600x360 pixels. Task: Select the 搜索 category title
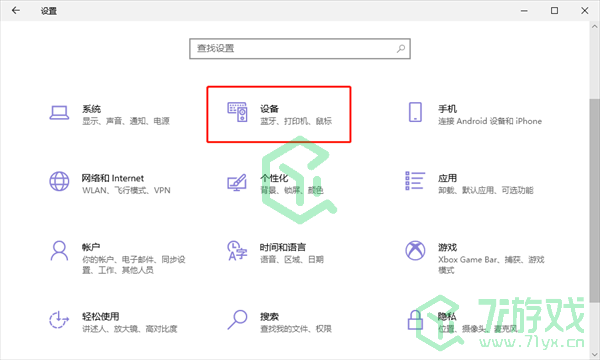[269, 317]
